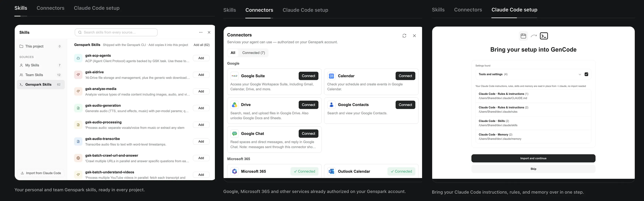Select Genspark Skills source in the sidebar
Screen dimensions: 644x201
41,85
